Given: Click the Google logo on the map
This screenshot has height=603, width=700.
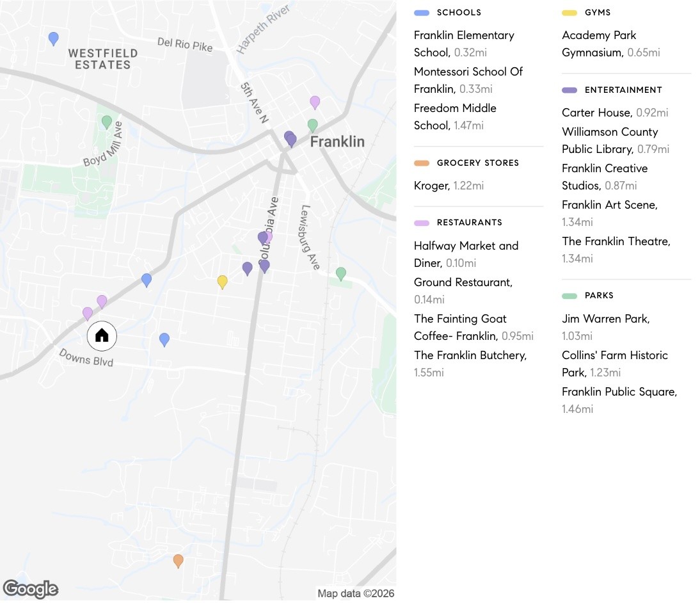Looking at the screenshot, I should [30, 589].
